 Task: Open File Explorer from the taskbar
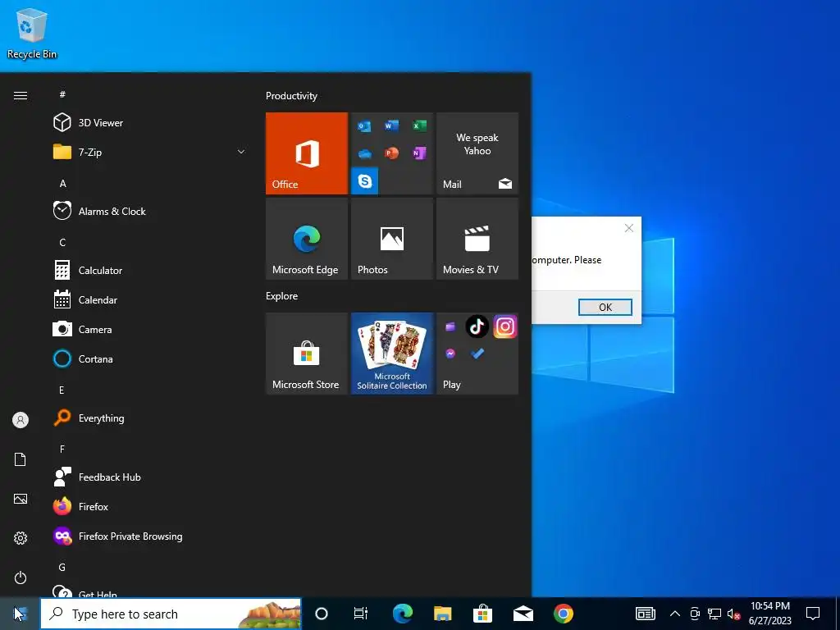click(442, 614)
